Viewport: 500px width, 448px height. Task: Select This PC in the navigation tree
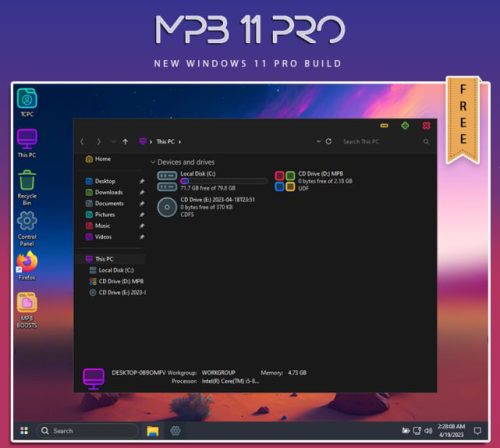(111, 259)
